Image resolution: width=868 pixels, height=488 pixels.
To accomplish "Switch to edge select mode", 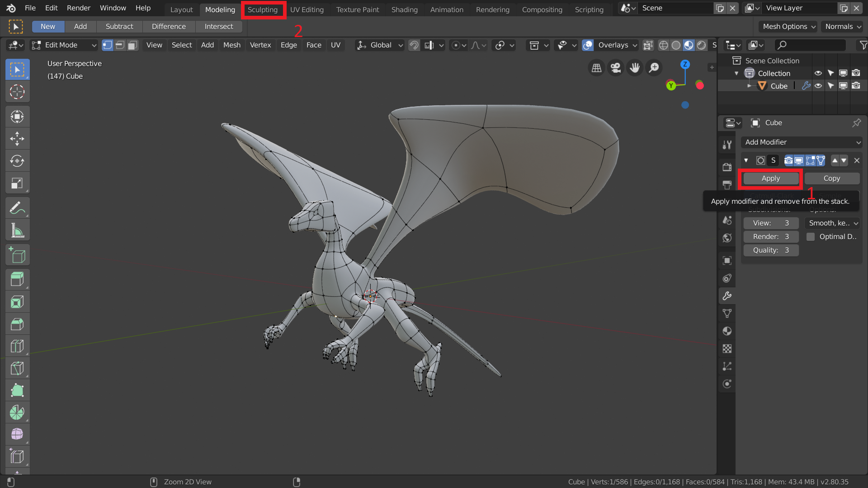I will [120, 45].
